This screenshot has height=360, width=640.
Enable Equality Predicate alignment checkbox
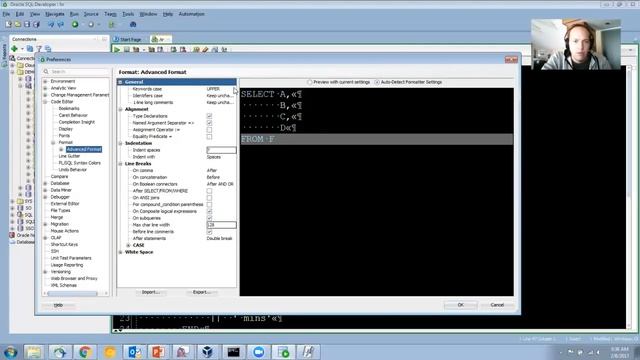tap(209, 136)
